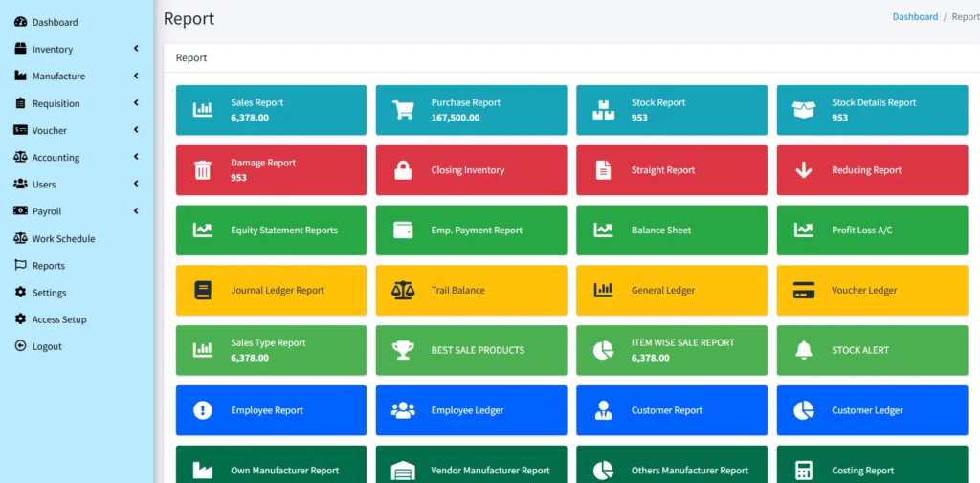Click the Reducing Report down-arrow icon
980x483 pixels.
(x=804, y=170)
